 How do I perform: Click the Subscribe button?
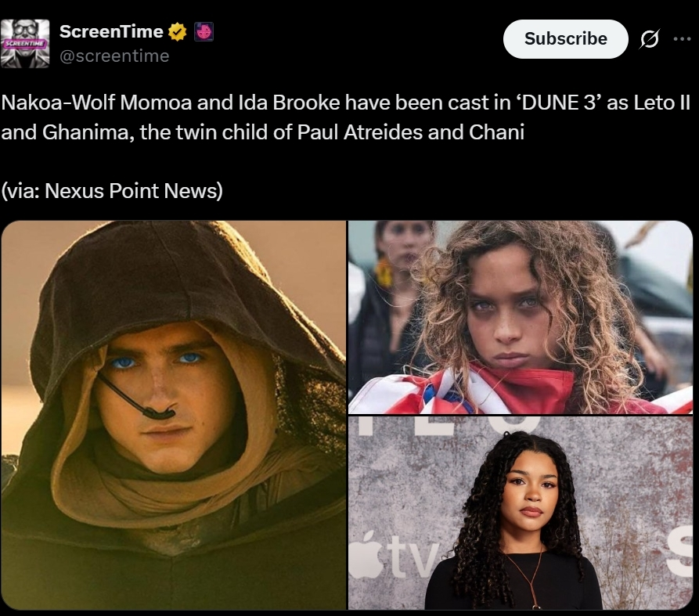[x=566, y=39]
